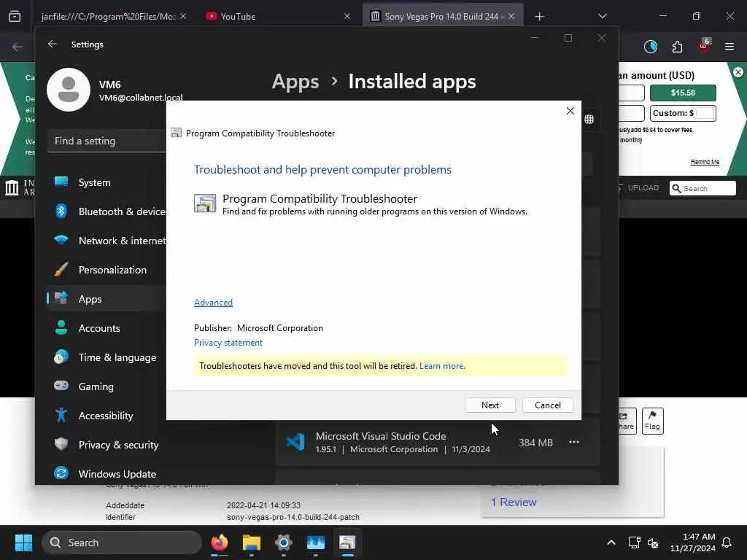The height and width of the screenshot is (560, 747).
Task: Select the Sony Vegas Pro 14.0 browser tab
Action: (x=443, y=16)
